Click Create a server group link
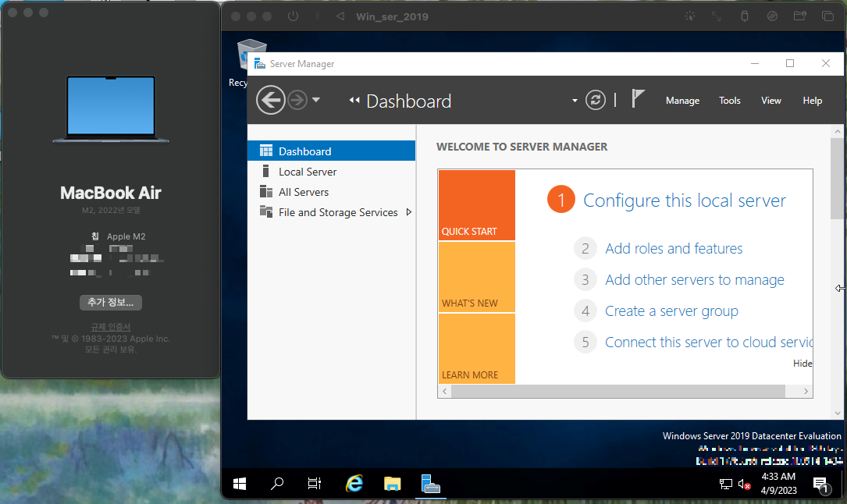 pos(671,311)
